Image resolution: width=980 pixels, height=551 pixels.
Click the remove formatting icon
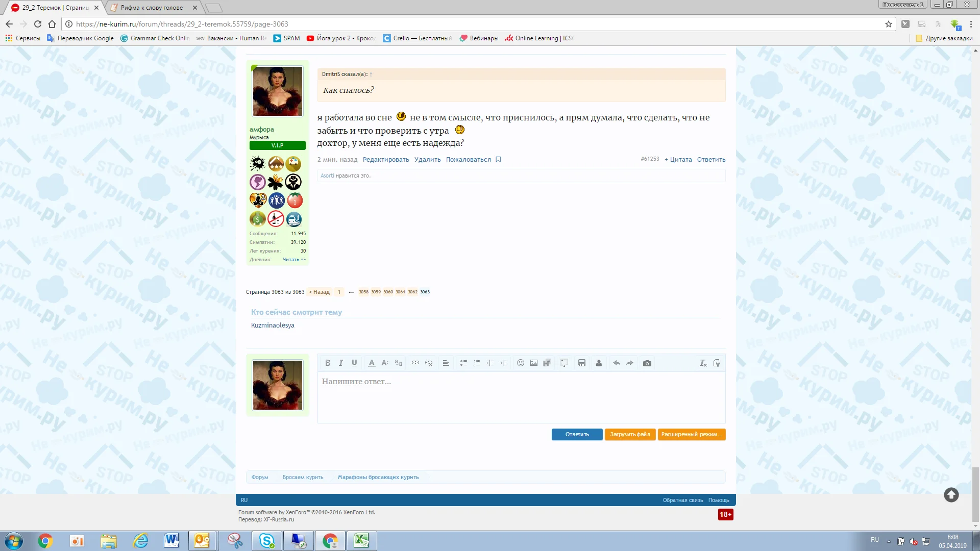[x=703, y=363]
